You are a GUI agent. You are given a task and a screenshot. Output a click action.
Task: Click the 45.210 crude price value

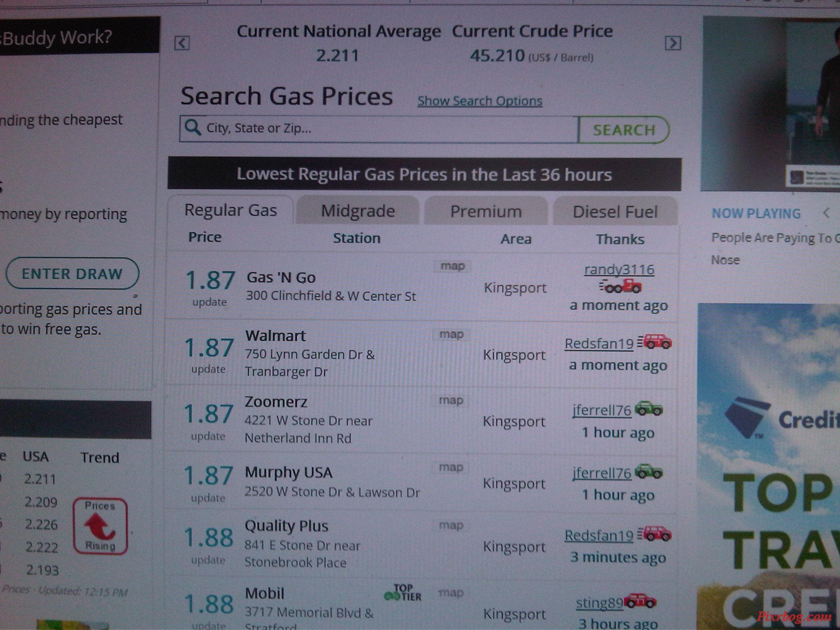pyautogui.click(x=498, y=56)
